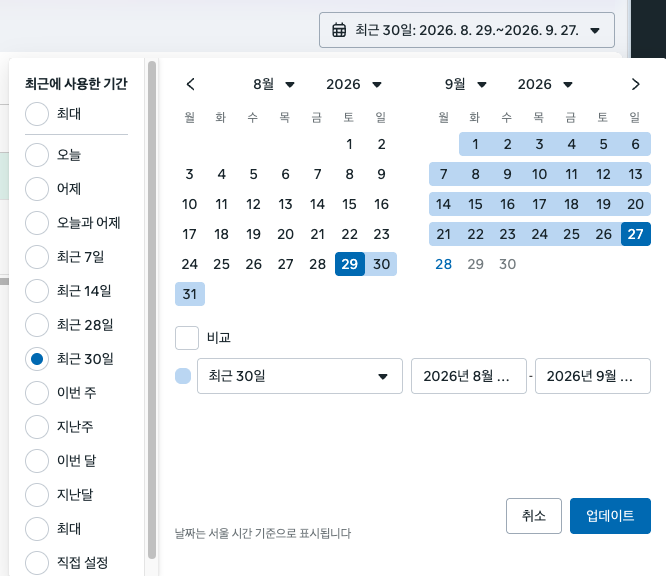
Task: Open the 8월 month dropdown
Action: point(274,84)
